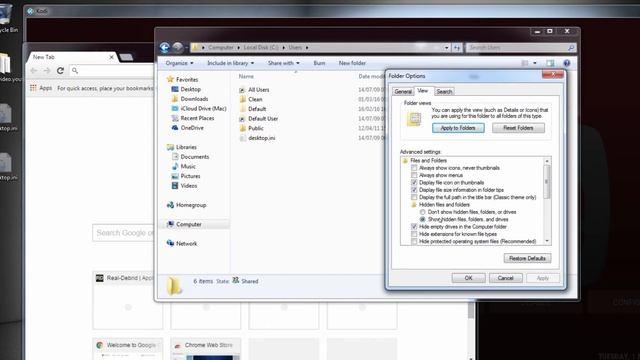
Task: Toggle Always show icons, never thumbnails checkbox
Action: pyautogui.click(x=414, y=168)
